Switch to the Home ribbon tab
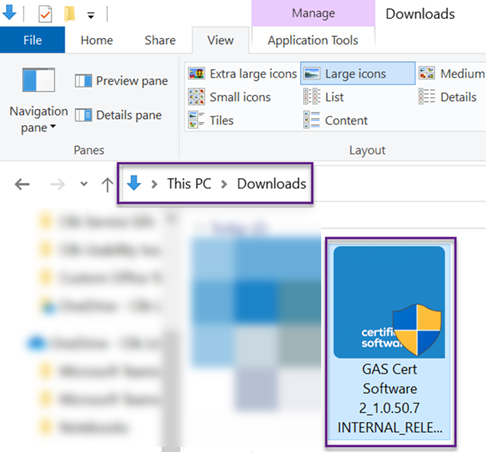Image resolution: width=486 pixels, height=452 pixels. [x=97, y=40]
